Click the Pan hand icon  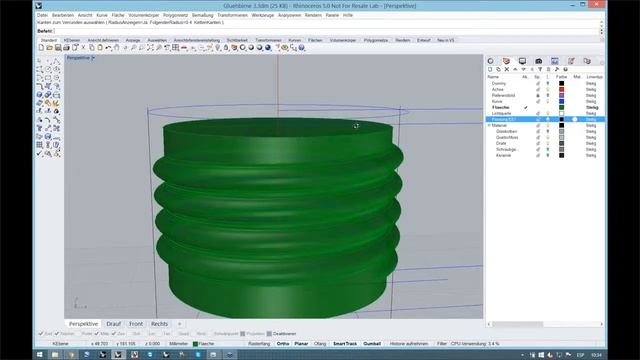point(116,48)
